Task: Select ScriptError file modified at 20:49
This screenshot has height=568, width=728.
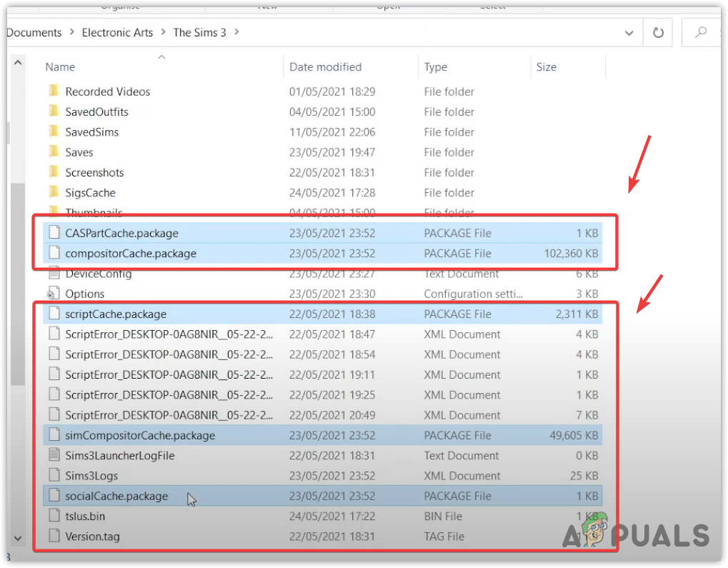Action: pyautogui.click(x=169, y=415)
